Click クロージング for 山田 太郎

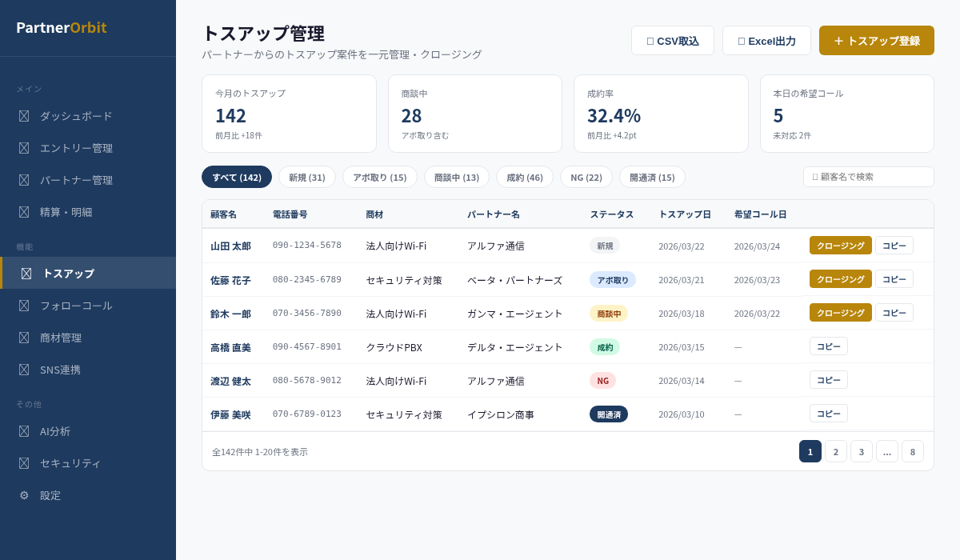pyautogui.click(x=840, y=246)
